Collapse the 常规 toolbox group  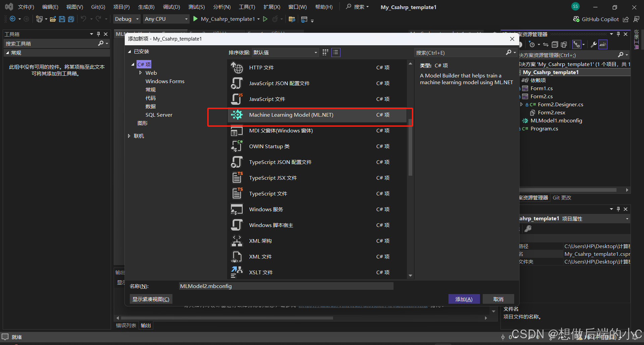[x=7, y=53]
